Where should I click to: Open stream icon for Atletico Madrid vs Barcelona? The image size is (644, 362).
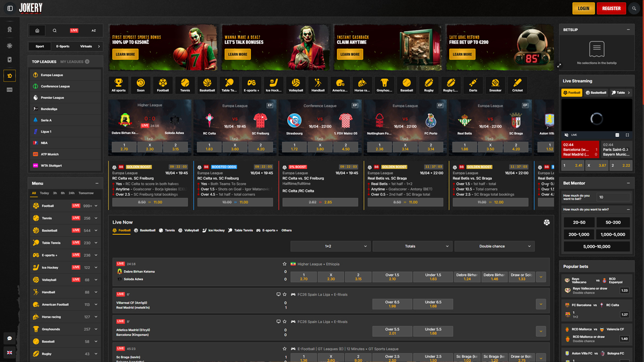tap(278, 322)
